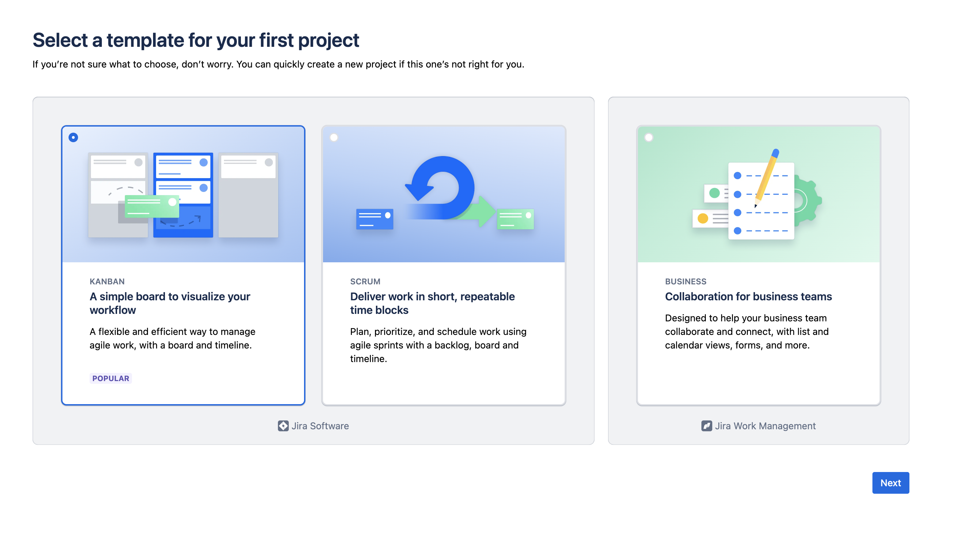This screenshot has width=980, height=547.
Task: Click the Jira Work Management logo icon
Action: click(707, 426)
